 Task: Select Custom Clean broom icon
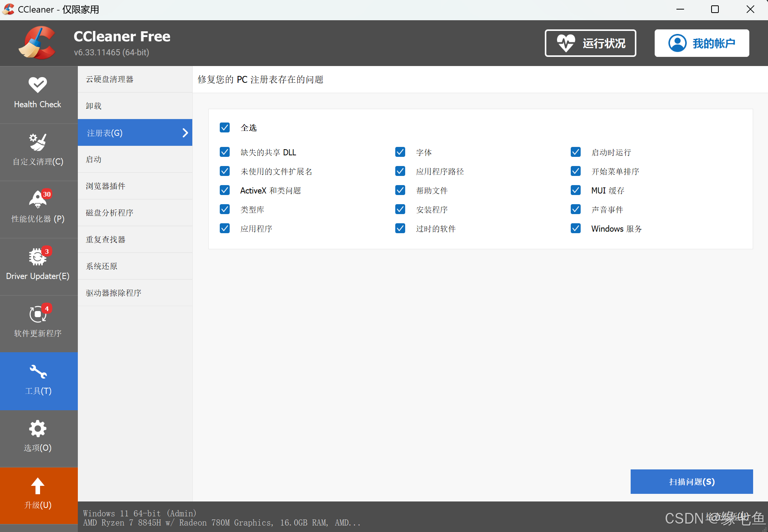(x=37, y=142)
